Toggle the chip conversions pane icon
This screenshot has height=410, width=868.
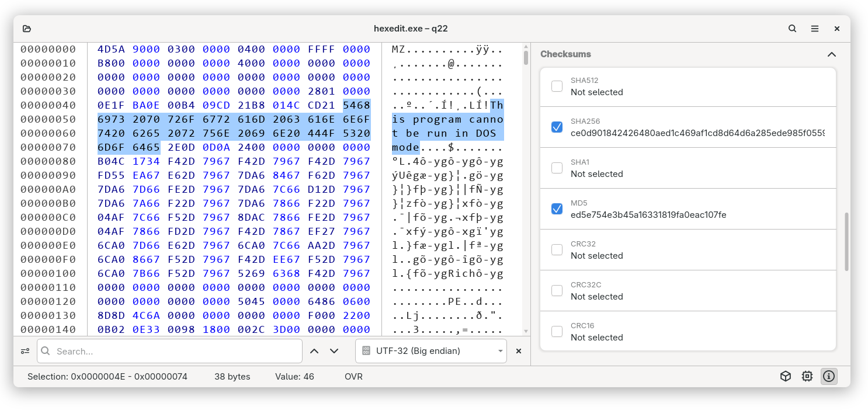pos(807,377)
